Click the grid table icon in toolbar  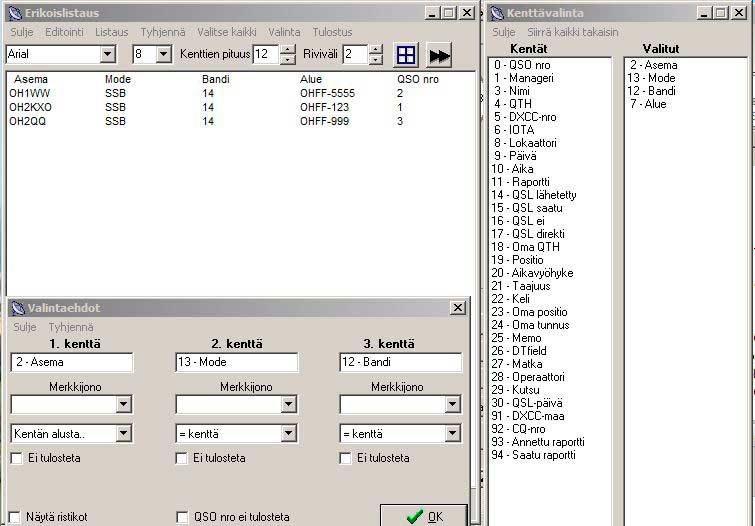(406, 55)
